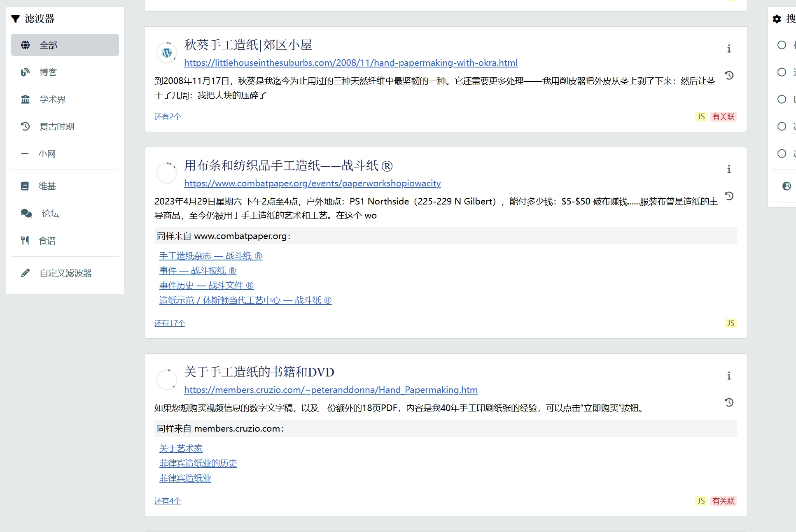The image size is (796, 532).
Task: Open the 关于艺术家 link
Action: tap(181, 448)
